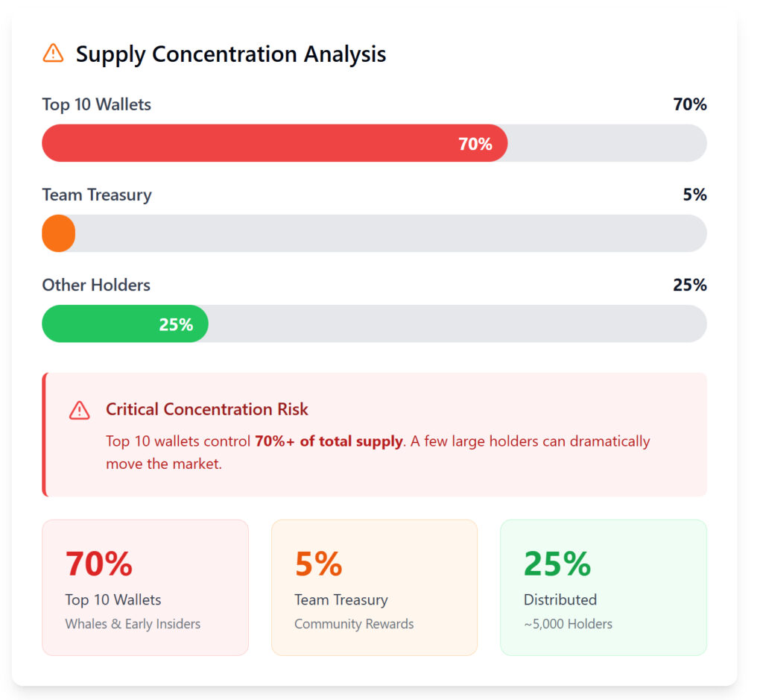This screenshot has height=700, width=763.
Task: Click the orange warning icon beside the title
Action: coord(54,54)
